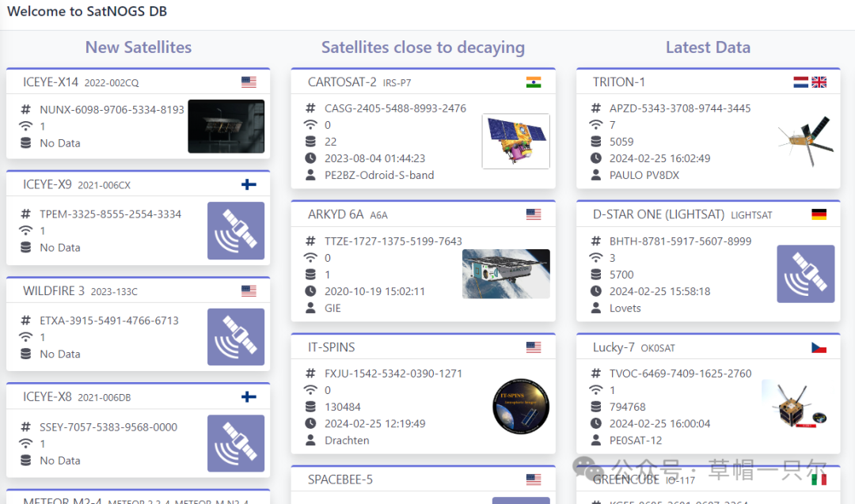Select identifier ETXA-3915-5491-4766-6713
Viewport: 855px width, 504px height.
click(x=109, y=320)
